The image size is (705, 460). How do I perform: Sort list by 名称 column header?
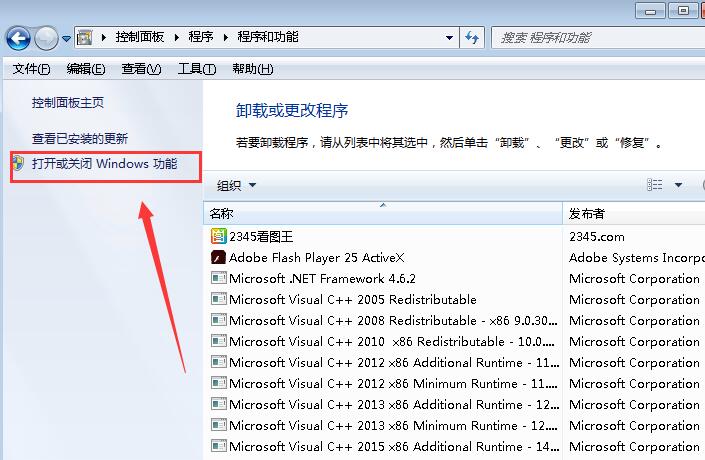380,213
